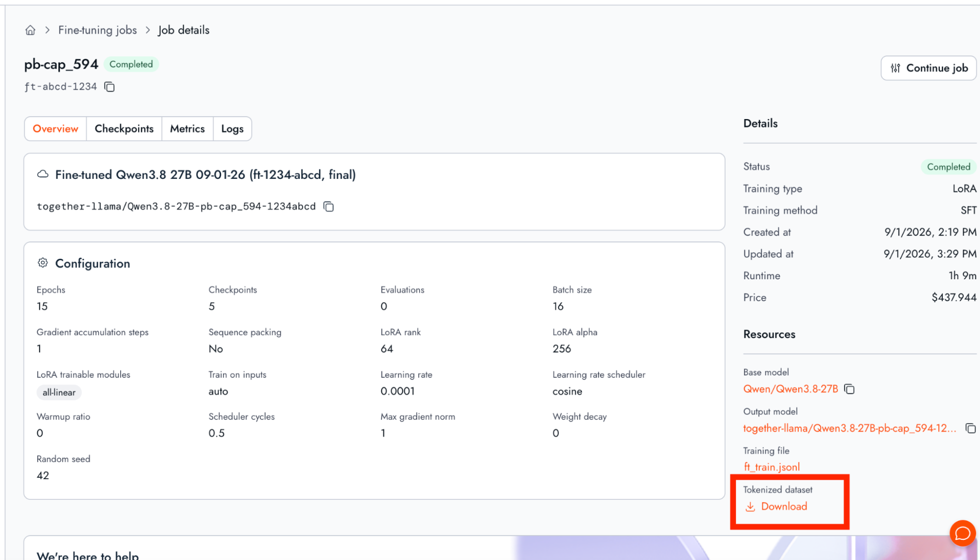Copy the fine-tuned model name together-llama/Qwen3.8-27B-pb-cap_594-1234abcd
Image resolution: width=980 pixels, height=560 pixels.
328,207
